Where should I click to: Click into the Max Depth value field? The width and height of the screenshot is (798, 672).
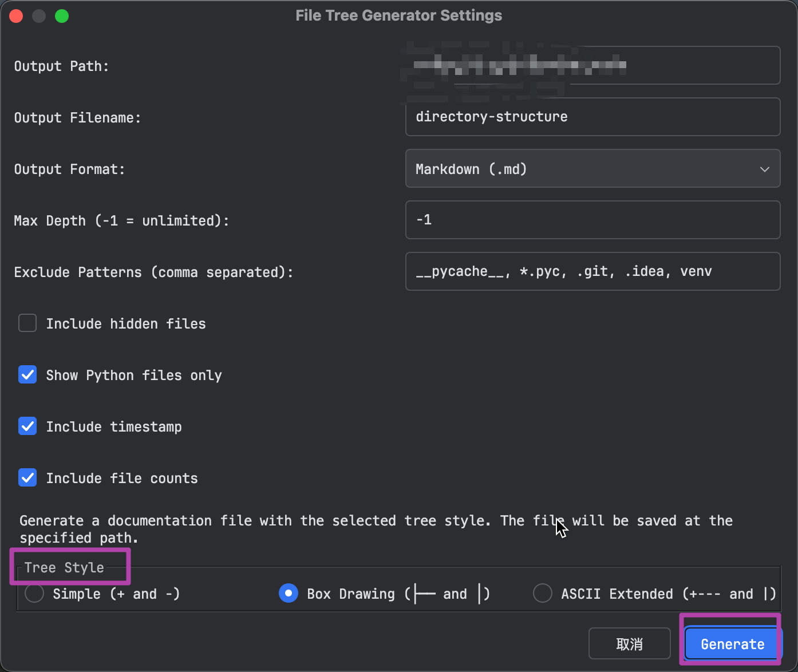pos(592,220)
